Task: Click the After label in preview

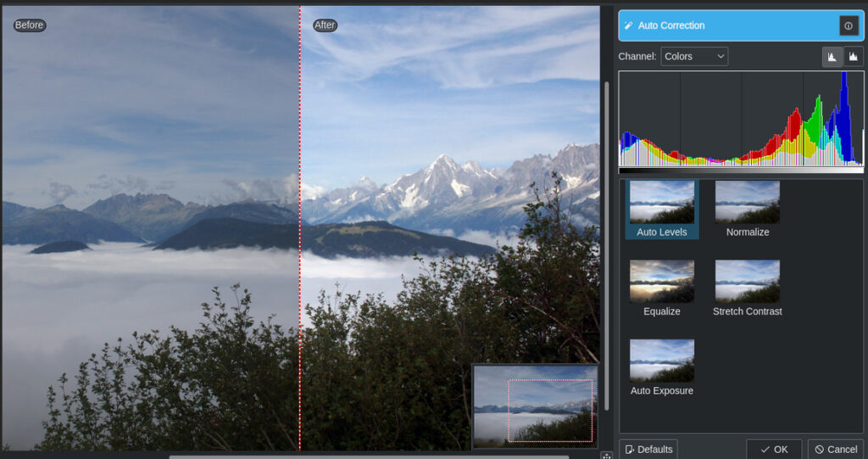Action: tap(325, 25)
